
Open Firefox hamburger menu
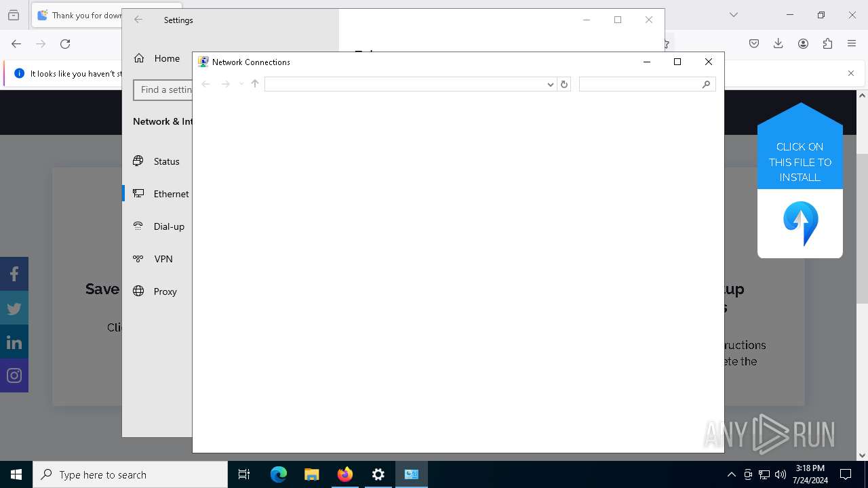click(x=852, y=43)
